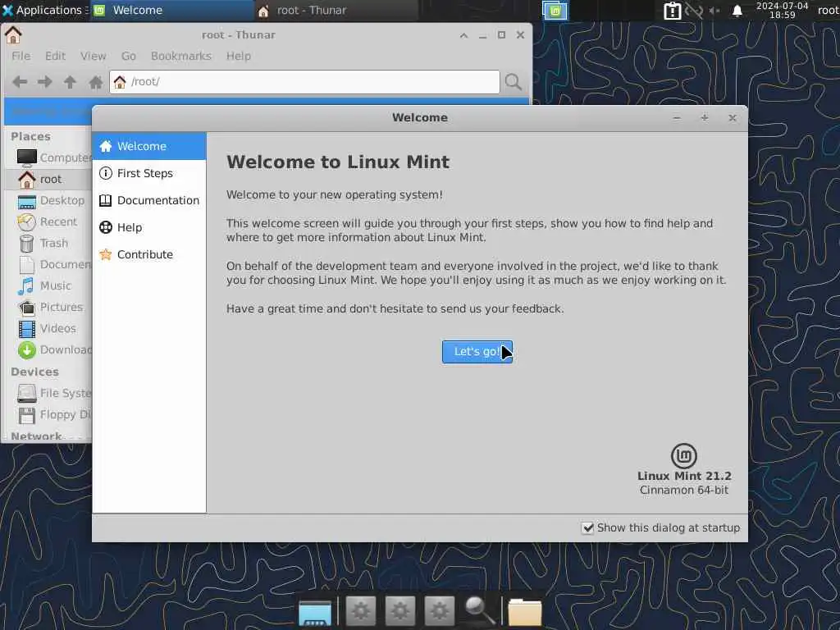Open the First Steps section
The height and width of the screenshot is (630, 840).
[x=149, y=173]
